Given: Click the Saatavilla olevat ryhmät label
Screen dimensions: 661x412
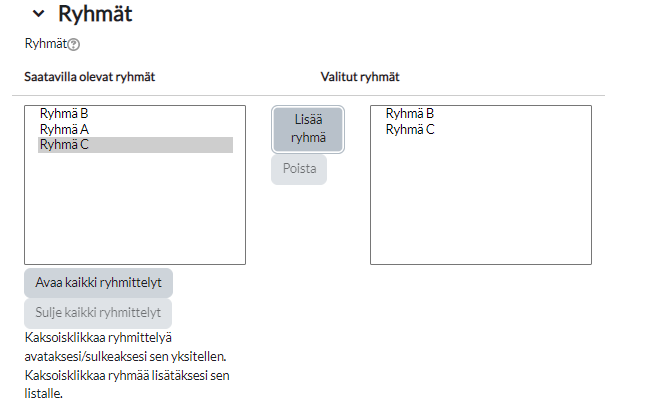Looking at the screenshot, I should [89, 77].
